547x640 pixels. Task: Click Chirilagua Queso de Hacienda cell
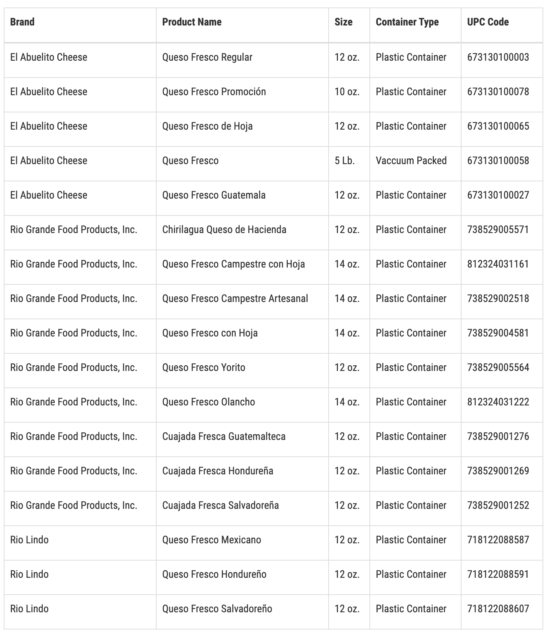point(224,229)
